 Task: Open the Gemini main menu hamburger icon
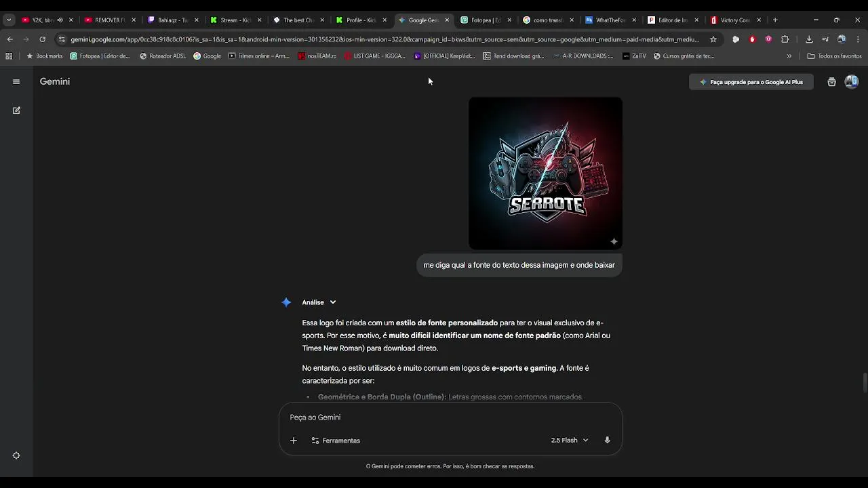pyautogui.click(x=16, y=82)
